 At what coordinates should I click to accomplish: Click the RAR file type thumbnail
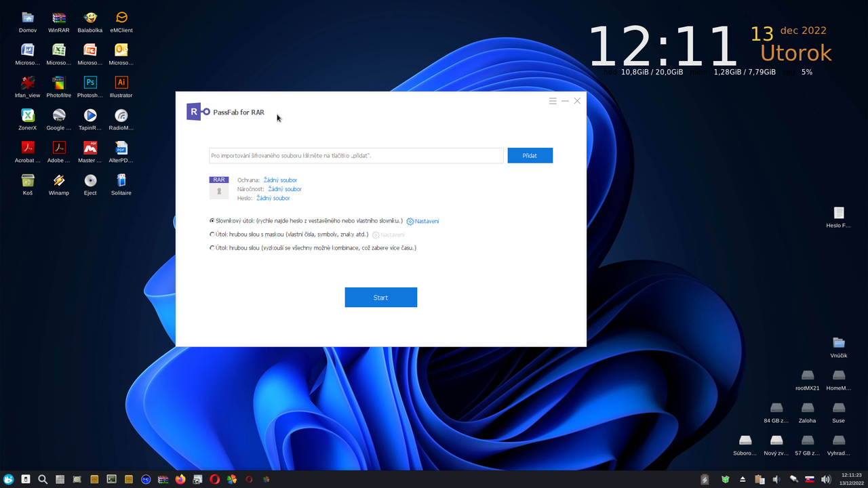219,188
